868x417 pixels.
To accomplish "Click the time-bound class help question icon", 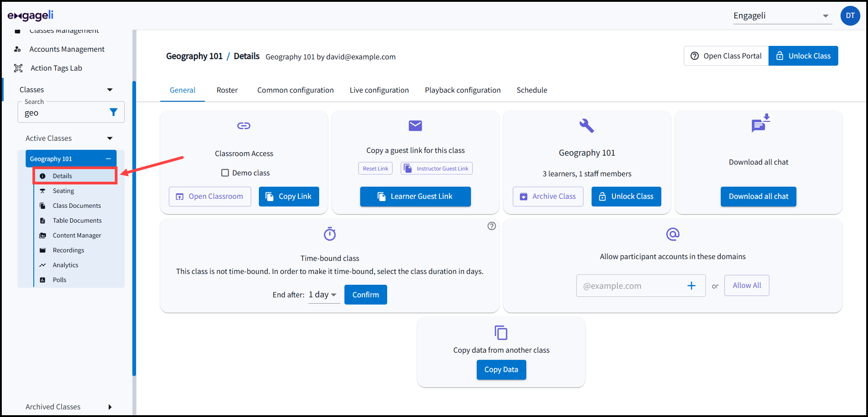I will (x=492, y=226).
